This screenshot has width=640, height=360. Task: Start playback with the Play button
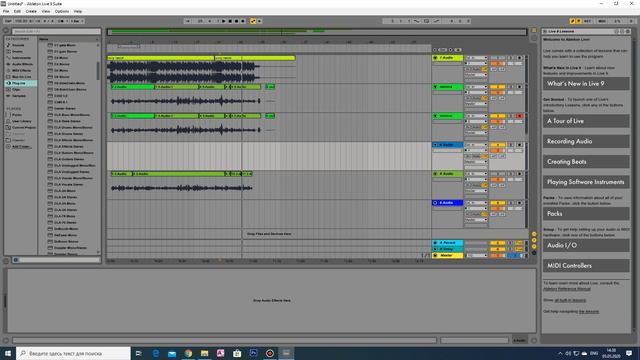224,21
